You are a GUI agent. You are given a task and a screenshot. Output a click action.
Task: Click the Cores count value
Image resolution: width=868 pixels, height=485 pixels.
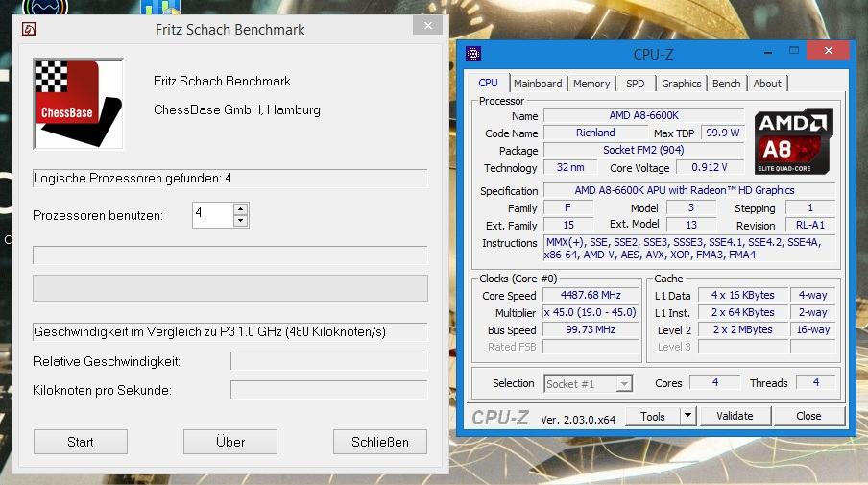[x=714, y=382]
